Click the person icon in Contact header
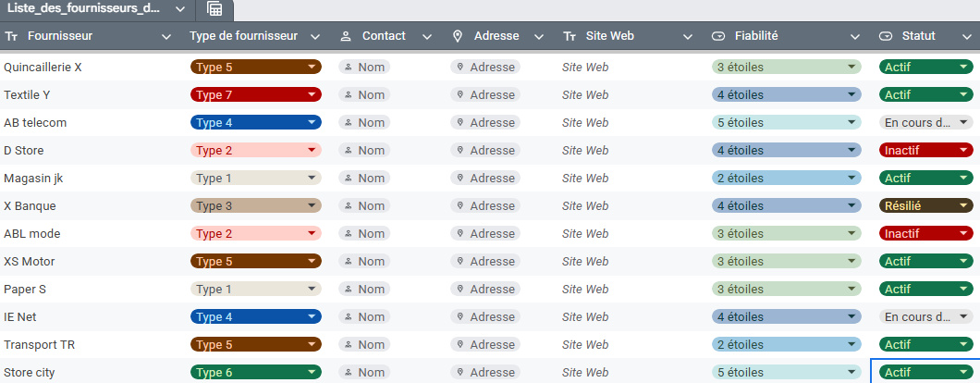This screenshot has width=980, height=383. coord(347,36)
